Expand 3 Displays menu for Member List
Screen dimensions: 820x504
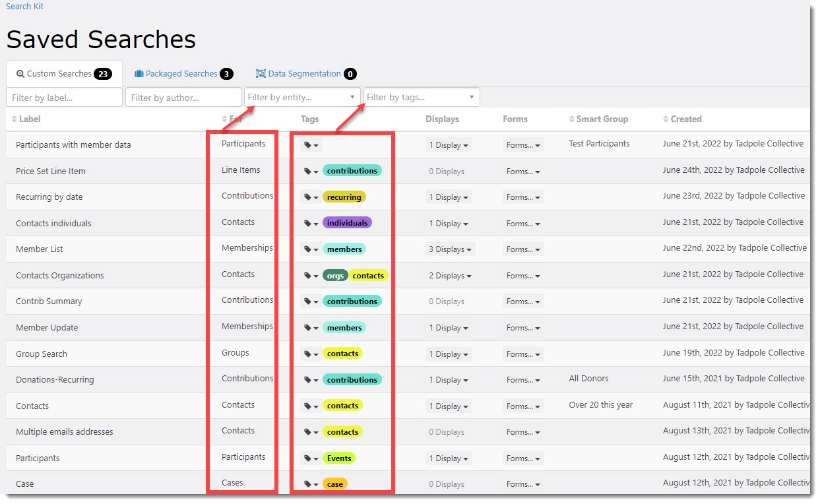pos(451,249)
